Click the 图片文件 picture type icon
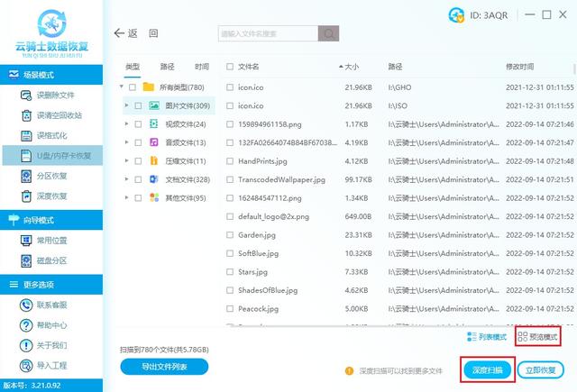This screenshot has height=392, width=577. [154, 105]
